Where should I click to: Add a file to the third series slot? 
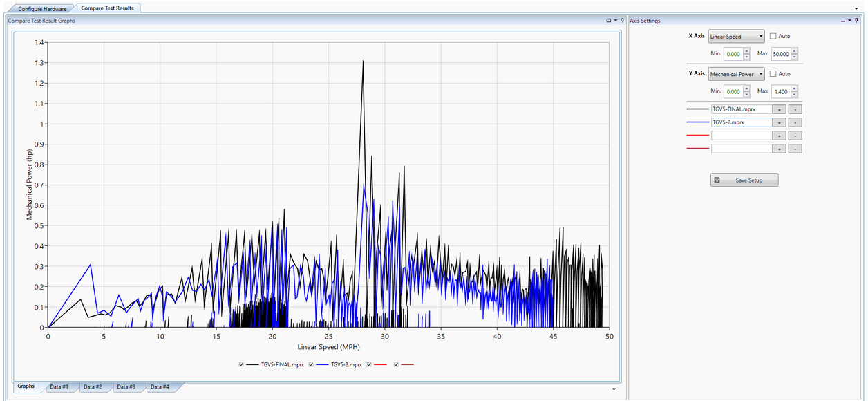click(x=780, y=136)
